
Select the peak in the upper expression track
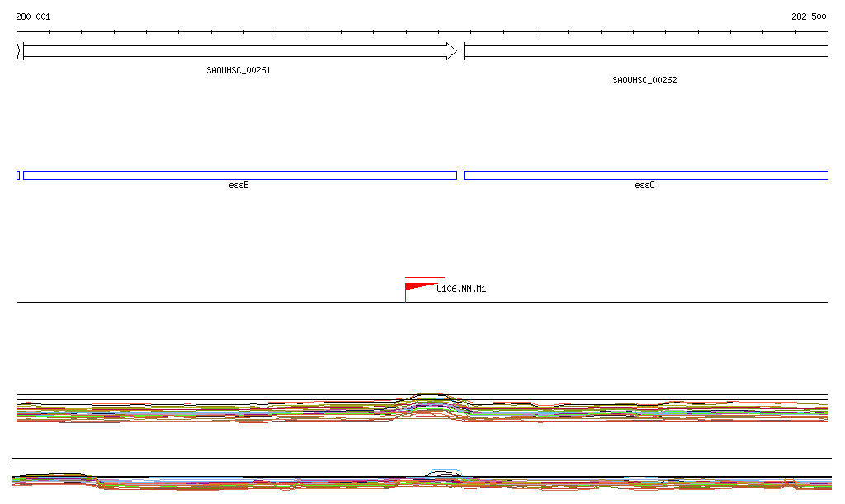[429, 396]
